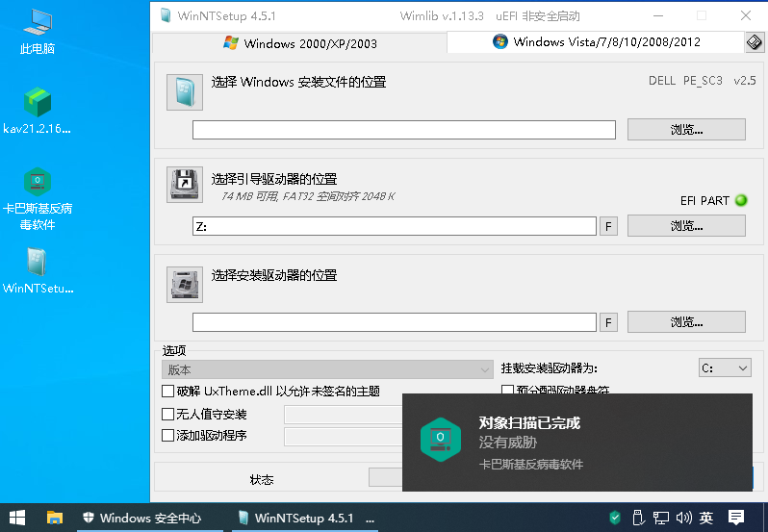Click the Kaspersky shield tray icon
This screenshot has height=532, width=768.
click(x=615, y=518)
